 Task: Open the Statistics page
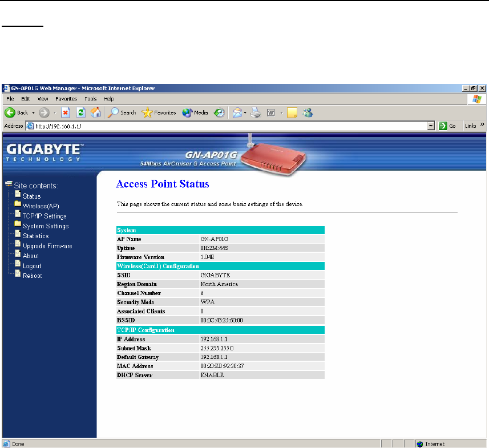(x=36, y=236)
